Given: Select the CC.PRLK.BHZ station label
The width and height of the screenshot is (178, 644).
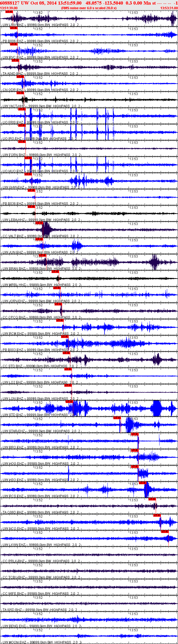Looking at the screenshot, I should tap(14, 561).
